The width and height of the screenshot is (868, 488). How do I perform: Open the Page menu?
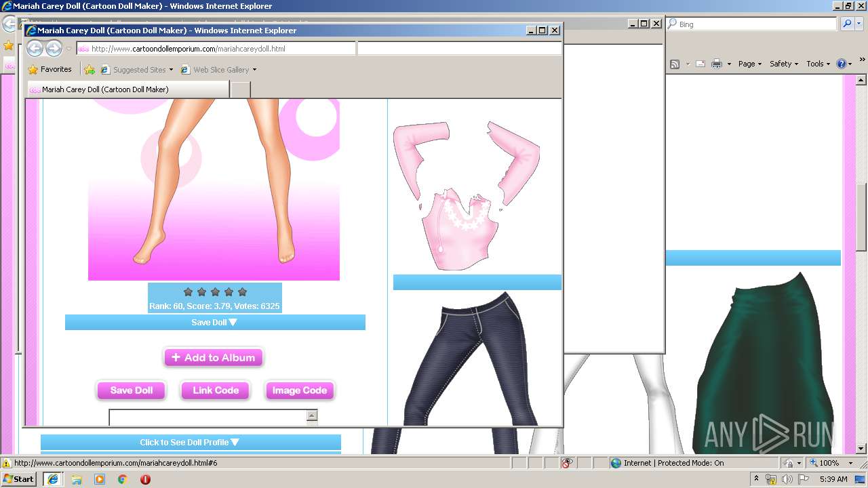tap(751, 64)
